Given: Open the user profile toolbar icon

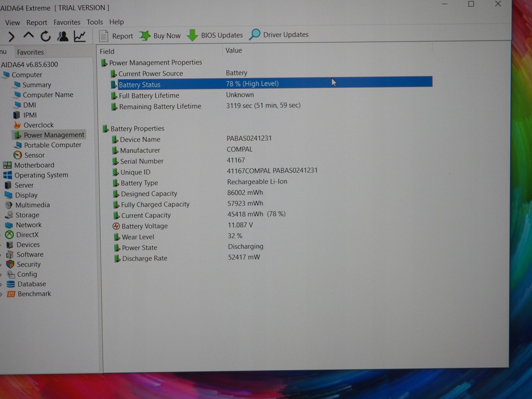Looking at the screenshot, I should (63, 36).
